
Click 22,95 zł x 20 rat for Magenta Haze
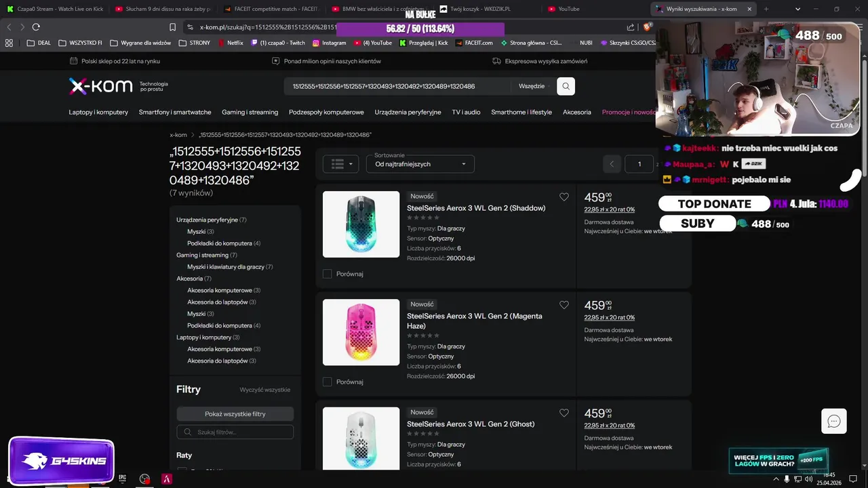click(x=610, y=317)
